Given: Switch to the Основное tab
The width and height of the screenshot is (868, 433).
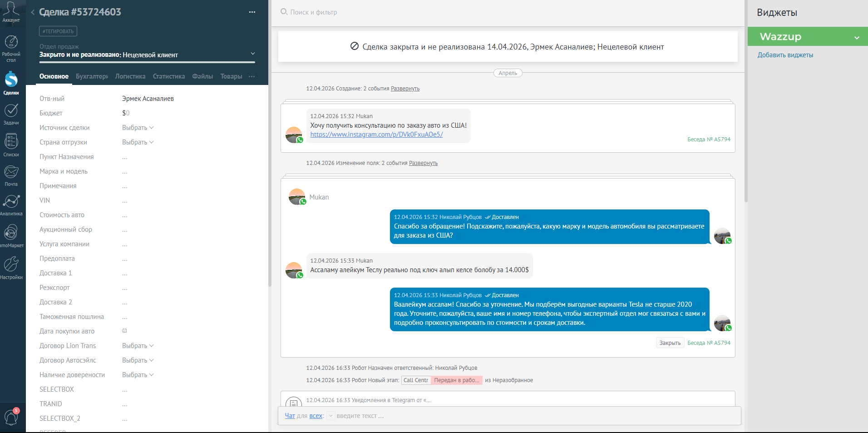Looking at the screenshot, I should 54,76.
